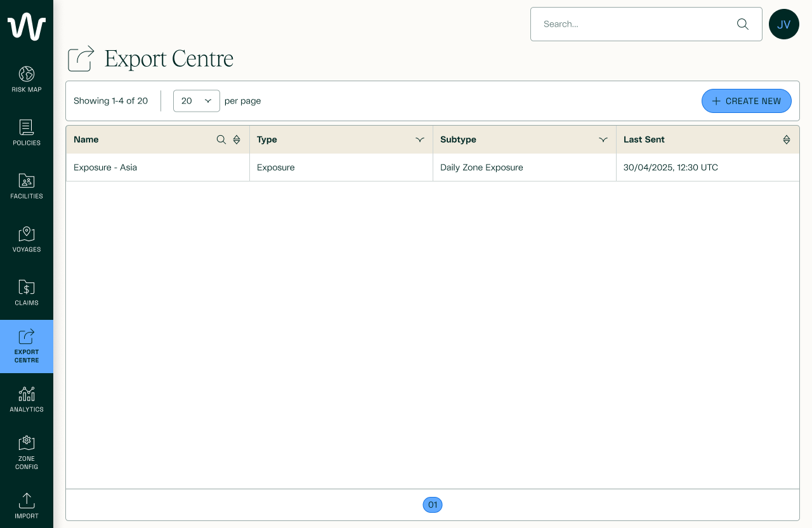Screen dimensions: 812x528
Task: Click the Export Centre page heading
Action: pos(169,59)
